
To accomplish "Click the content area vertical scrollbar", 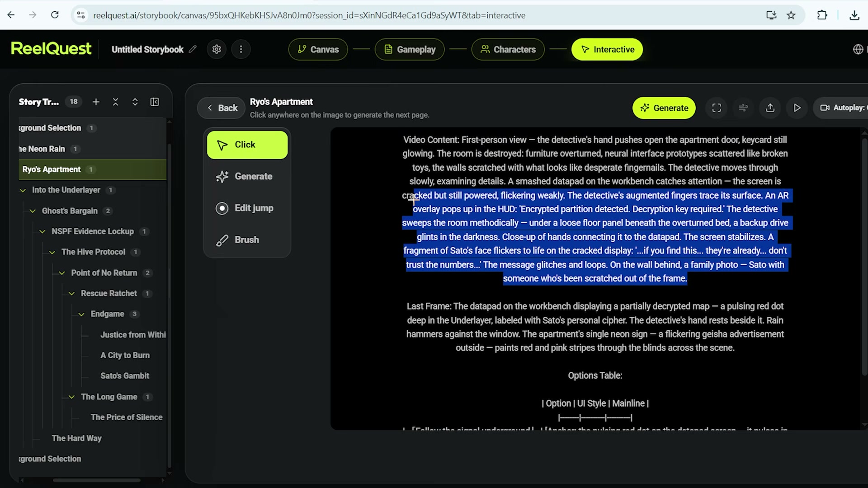I will coord(864,257).
